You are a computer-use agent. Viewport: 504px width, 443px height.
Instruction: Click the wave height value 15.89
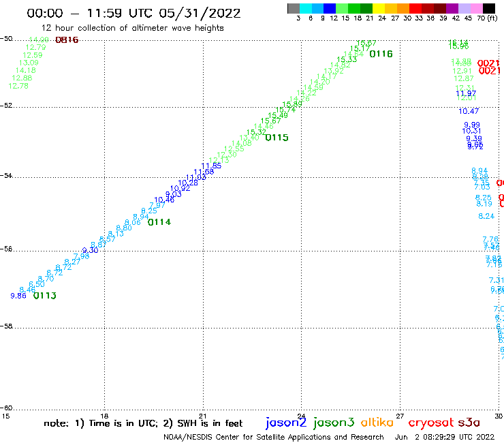click(x=292, y=104)
